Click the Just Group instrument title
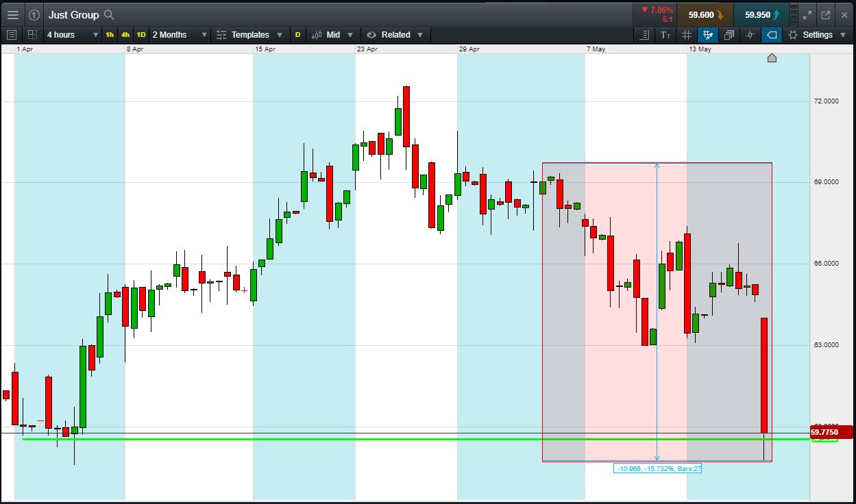This screenshot has height=504, width=856. tap(73, 14)
